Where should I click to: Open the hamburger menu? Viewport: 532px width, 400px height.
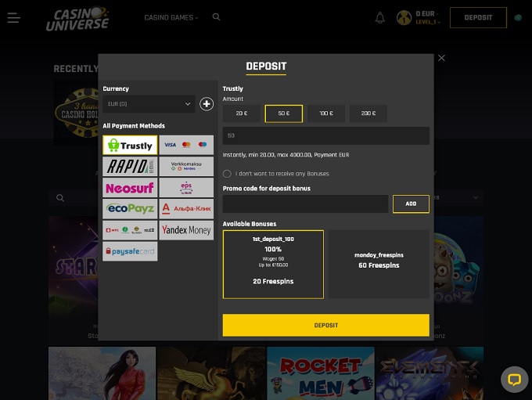coord(13,17)
